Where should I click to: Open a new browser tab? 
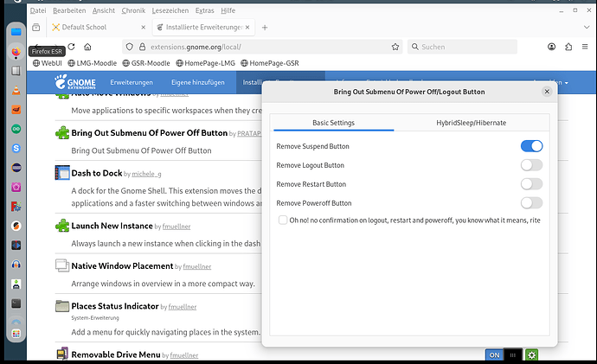click(x=265, y=28)
